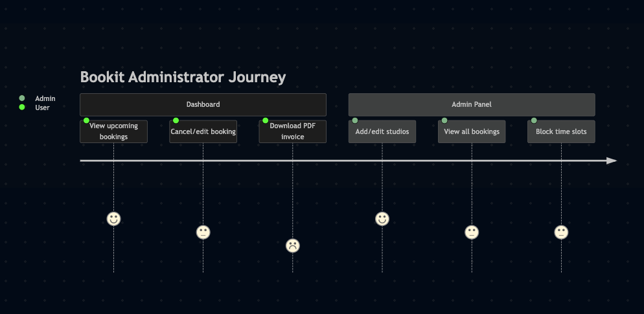Screen dimensions: 644x314
Task: Click the smiley face under Add/edit studios
Action: pos(382,219)
